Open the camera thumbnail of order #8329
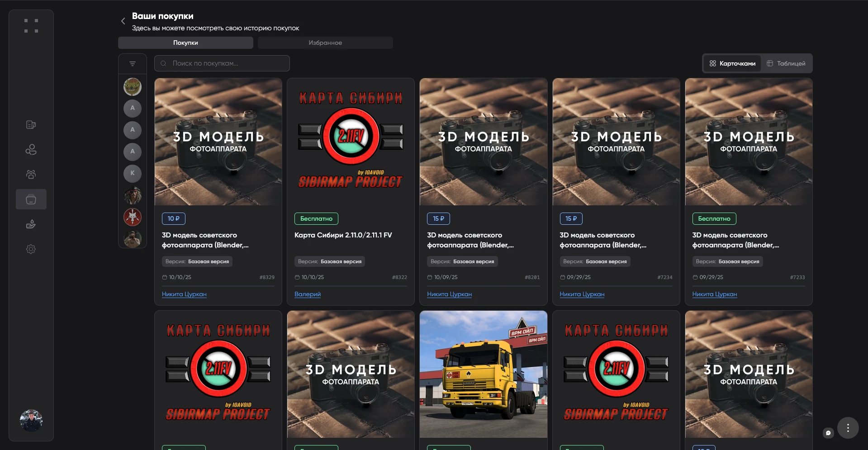Viewport: 868px width, 450px height. point(218,142)
